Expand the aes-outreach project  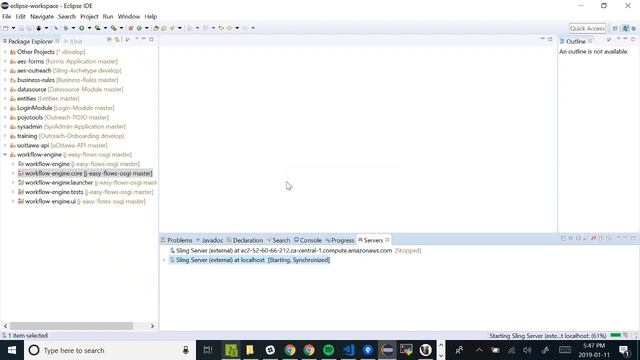5,71
